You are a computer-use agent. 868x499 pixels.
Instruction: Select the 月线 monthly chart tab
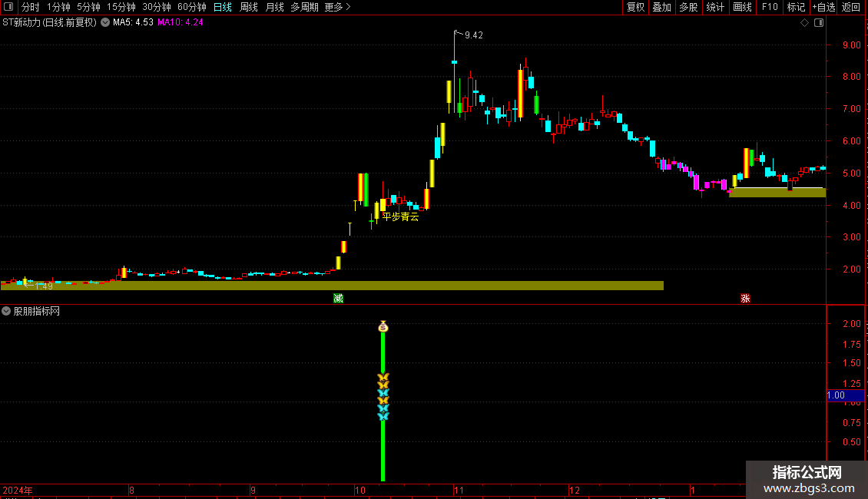[x=274, y=7]
